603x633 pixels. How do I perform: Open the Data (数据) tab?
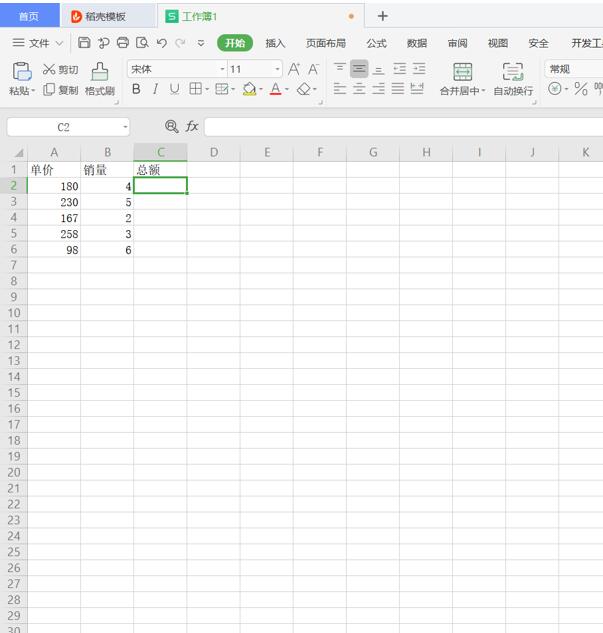417,43
